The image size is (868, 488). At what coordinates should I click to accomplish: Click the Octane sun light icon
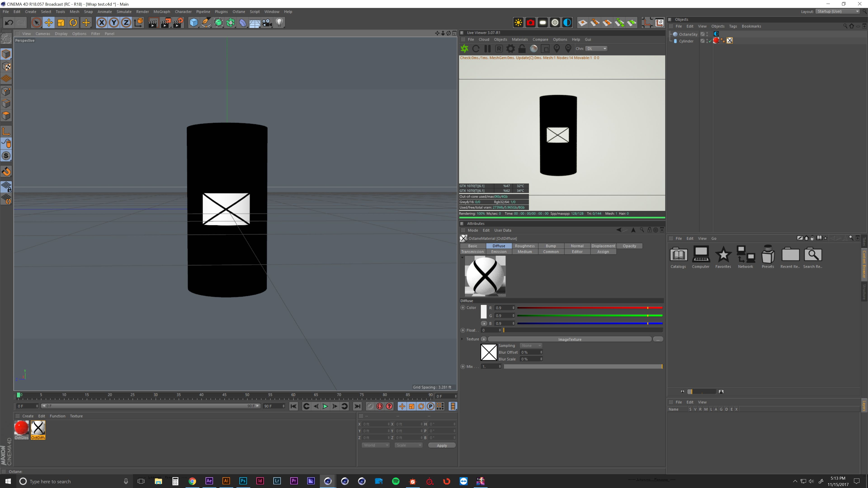[x=518, y=23]
